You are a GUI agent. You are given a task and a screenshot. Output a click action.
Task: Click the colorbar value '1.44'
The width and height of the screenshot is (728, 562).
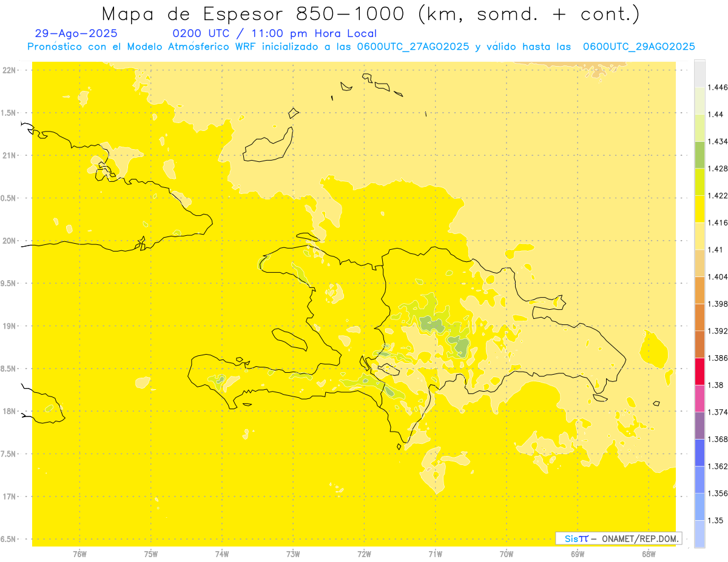coord(716,115)
